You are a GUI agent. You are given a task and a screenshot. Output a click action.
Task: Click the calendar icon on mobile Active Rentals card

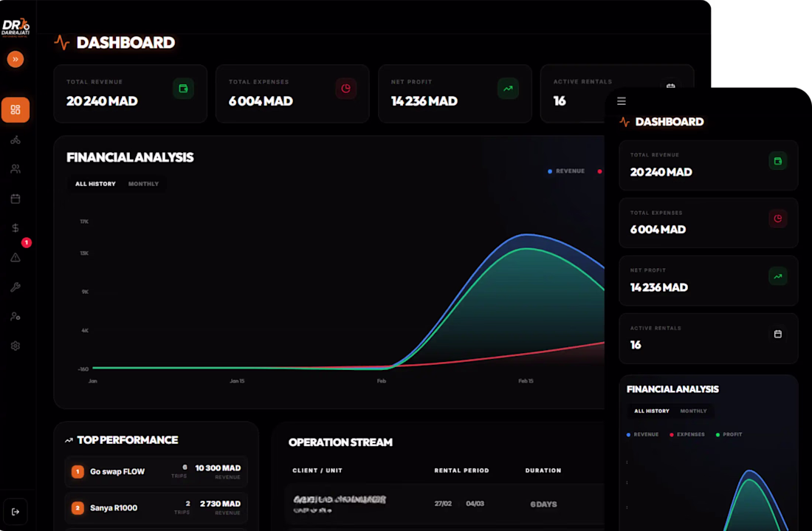(x=778, y=334)
